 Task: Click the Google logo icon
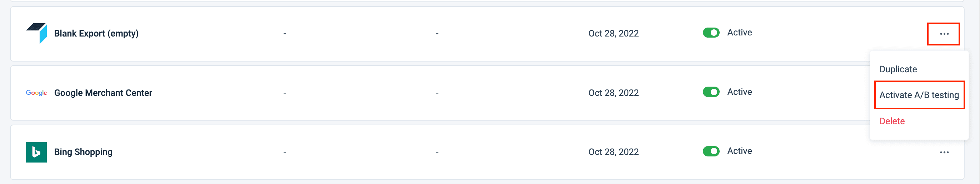pos(36,93)
